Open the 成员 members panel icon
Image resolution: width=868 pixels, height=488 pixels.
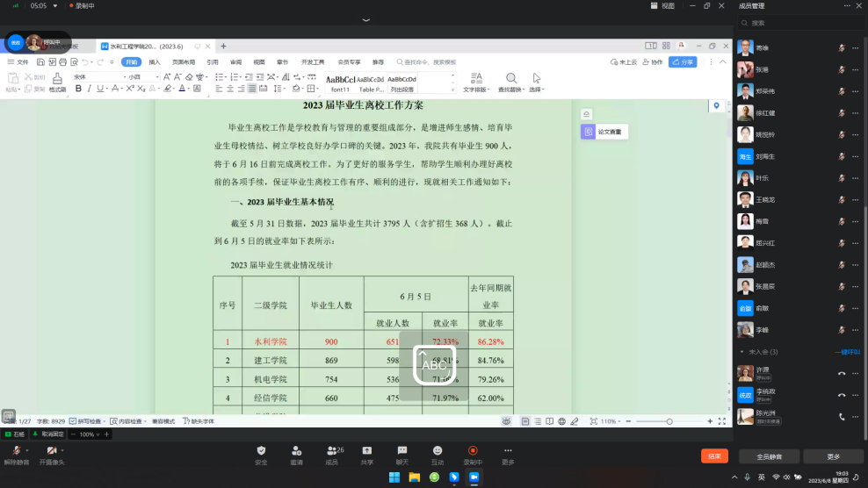click(x=332, y=451)
